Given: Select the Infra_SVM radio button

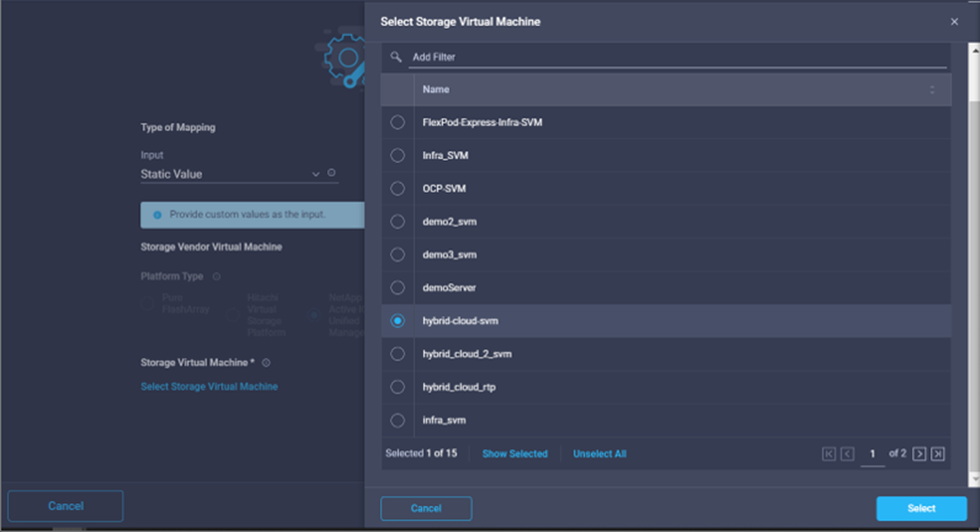Looking at the screenshot, I should pyautogui.click(x=397, y=156).
